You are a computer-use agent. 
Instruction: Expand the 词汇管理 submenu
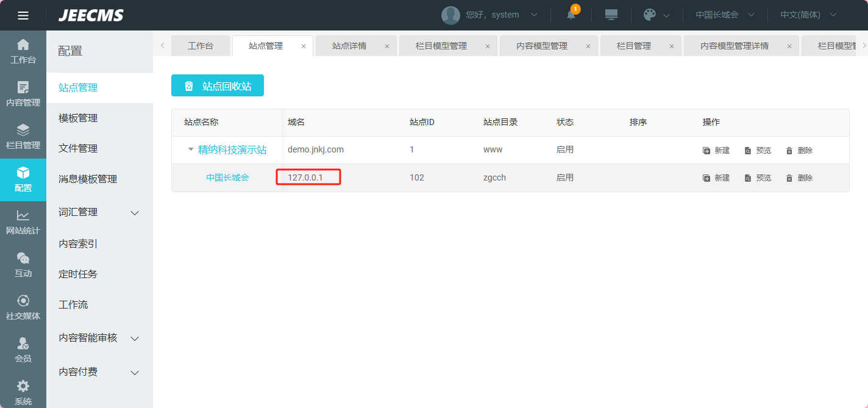[135, 213]
